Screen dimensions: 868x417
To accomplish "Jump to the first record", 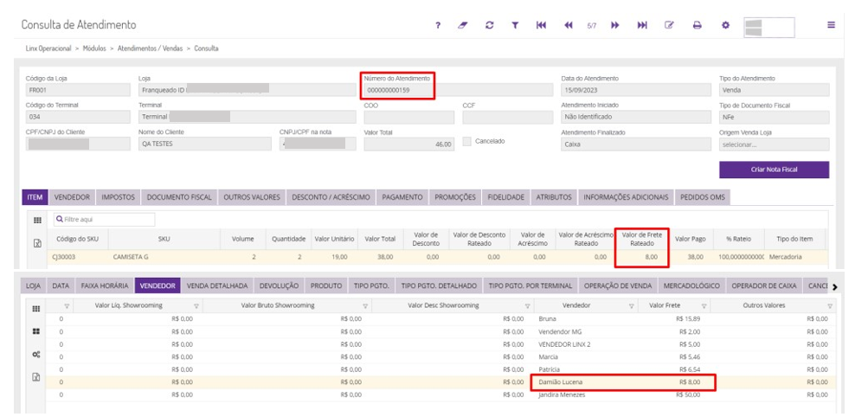I will 541,26.
